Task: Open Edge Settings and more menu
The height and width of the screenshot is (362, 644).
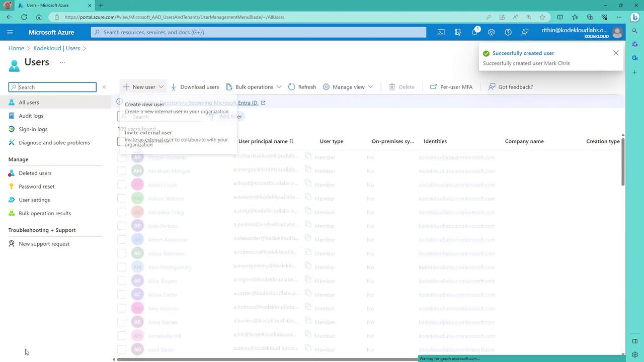Action: (x=619, y=17)
